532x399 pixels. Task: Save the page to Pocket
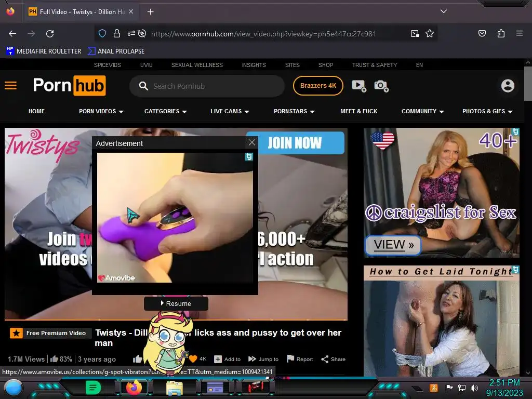click(x=482, y=33)
